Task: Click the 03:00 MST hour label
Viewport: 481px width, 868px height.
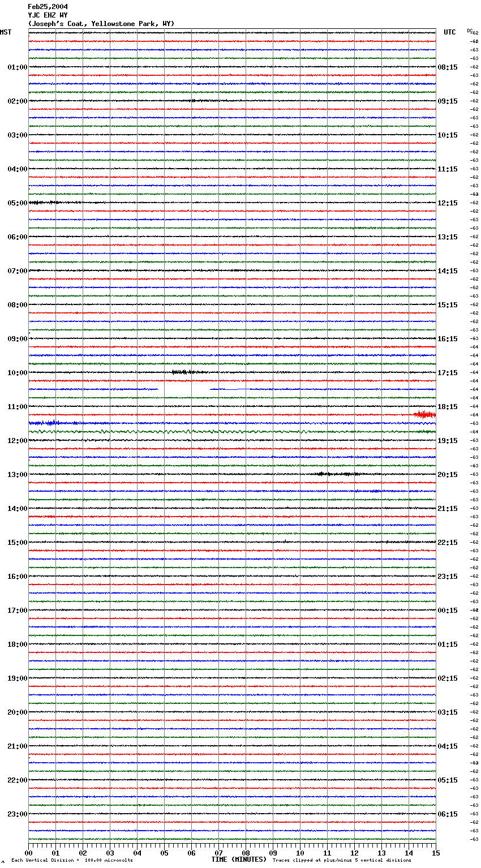Action: [x=18, y=135]
